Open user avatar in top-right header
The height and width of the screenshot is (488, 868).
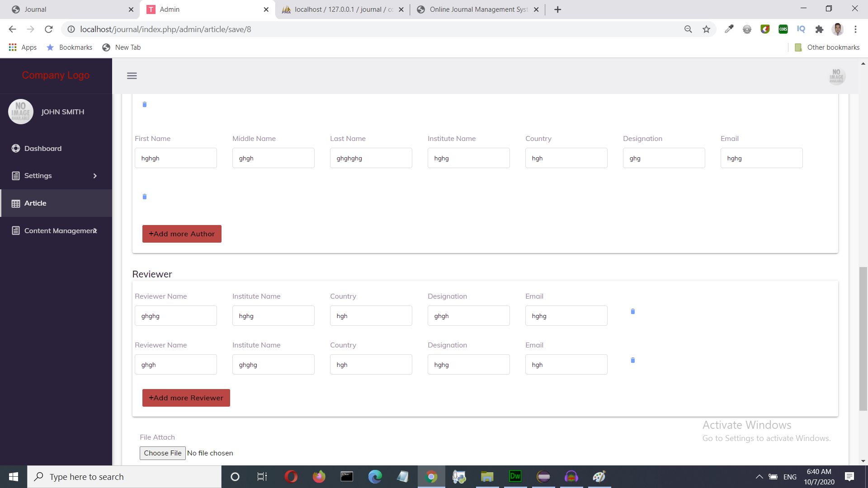[836, 76]
